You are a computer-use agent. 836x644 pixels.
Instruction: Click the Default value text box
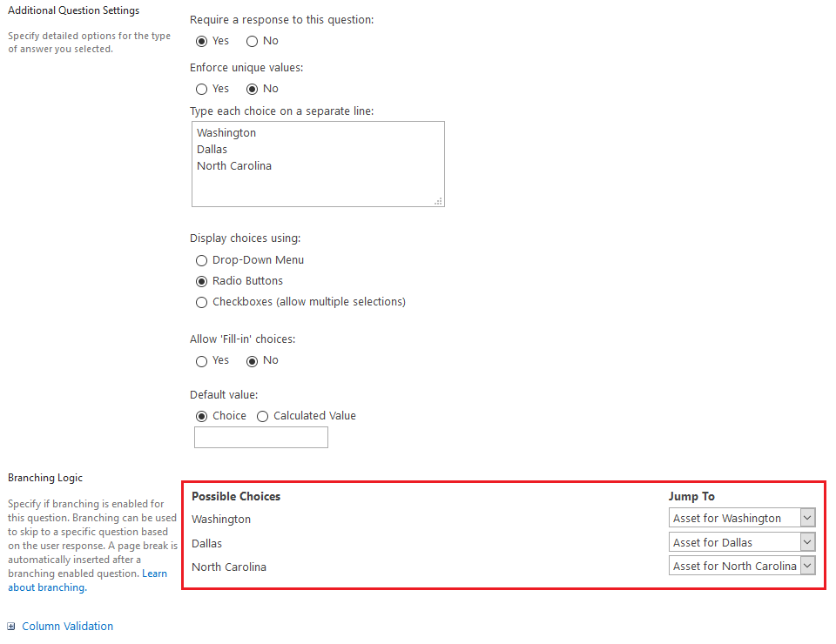[x=261, y=438]
